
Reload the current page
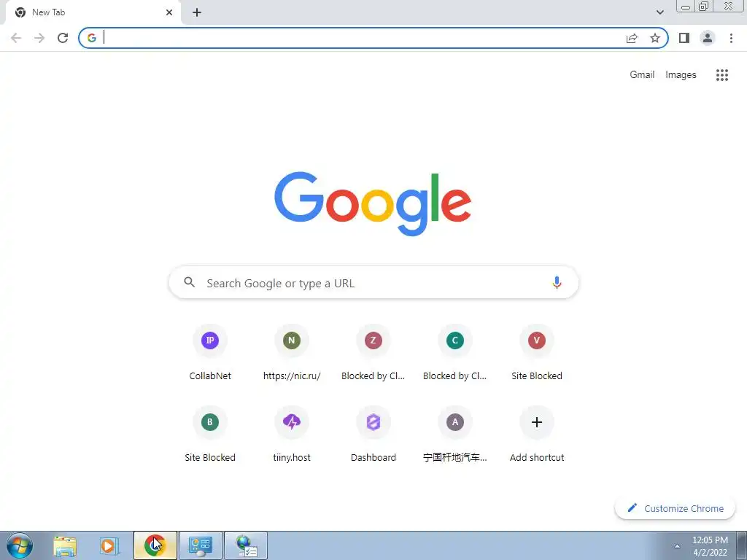(x=63, y=38)
